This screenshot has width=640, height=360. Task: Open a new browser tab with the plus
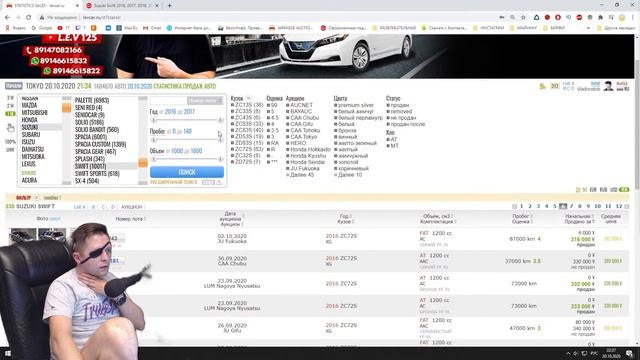(169, 6)
